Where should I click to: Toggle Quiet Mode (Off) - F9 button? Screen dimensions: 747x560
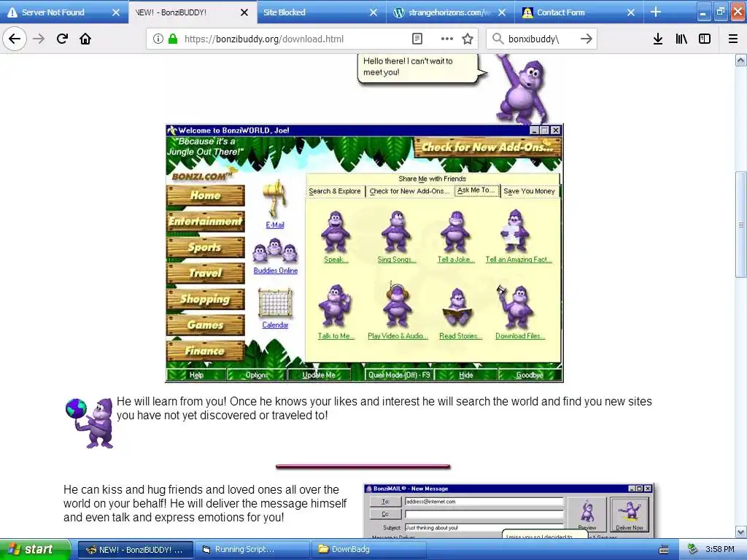[x=399, y=375]
